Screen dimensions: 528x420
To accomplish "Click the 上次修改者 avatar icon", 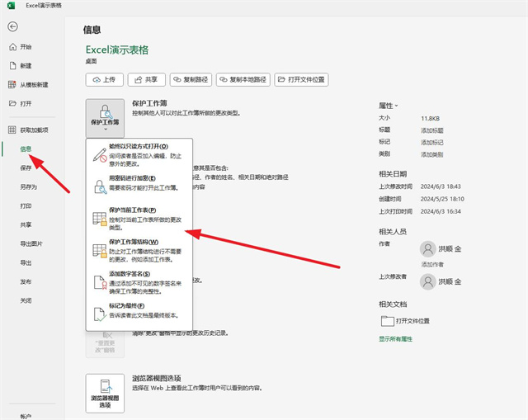I will coord(428,281).
